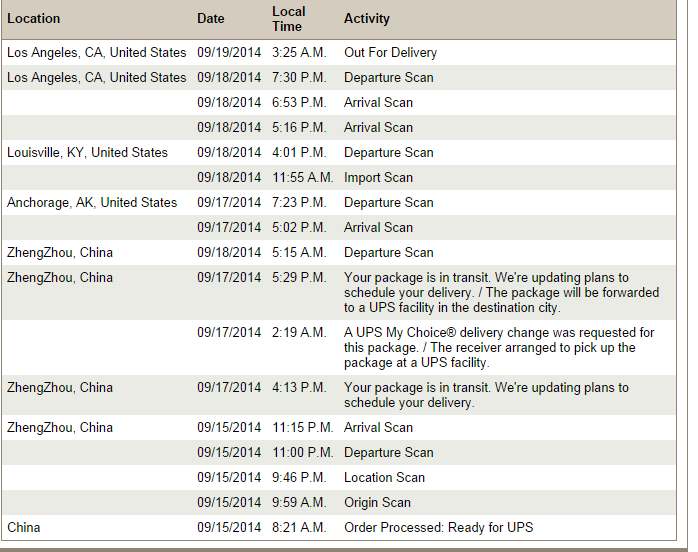
Task: Click the 11:15 P.M. Arrival Scan entry
Action: click(378, 428)
